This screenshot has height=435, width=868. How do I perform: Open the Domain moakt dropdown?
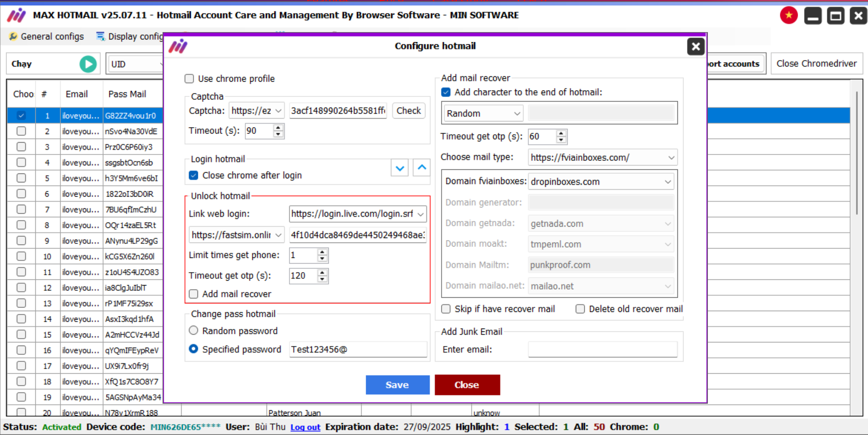point(601,245)
